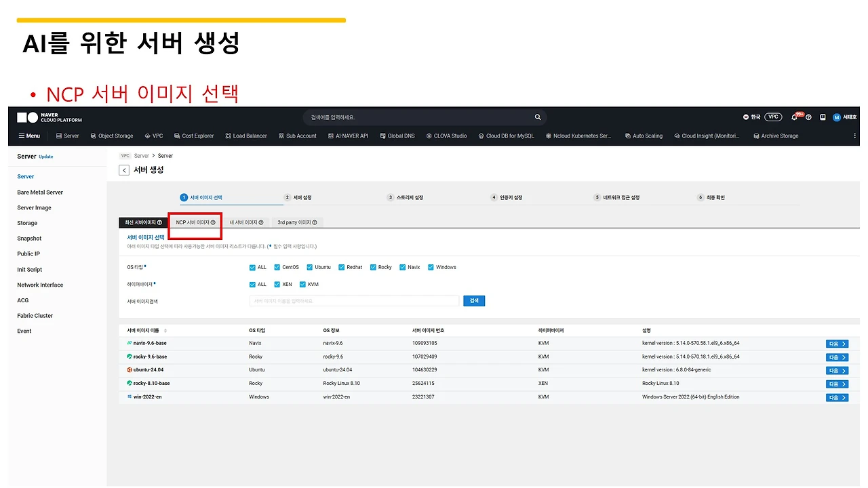Open the Global DNS shortcut

(397, 136)
